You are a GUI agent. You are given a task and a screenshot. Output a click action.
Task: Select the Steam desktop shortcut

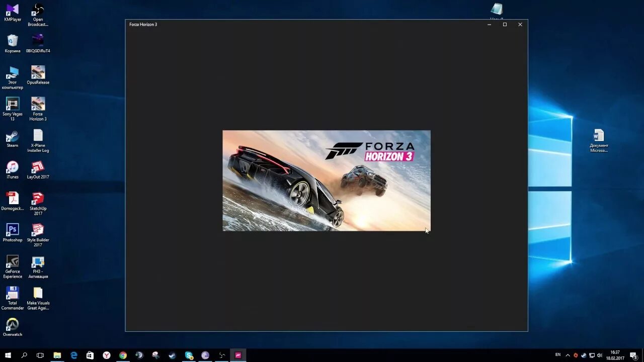(x=13, y=139)
